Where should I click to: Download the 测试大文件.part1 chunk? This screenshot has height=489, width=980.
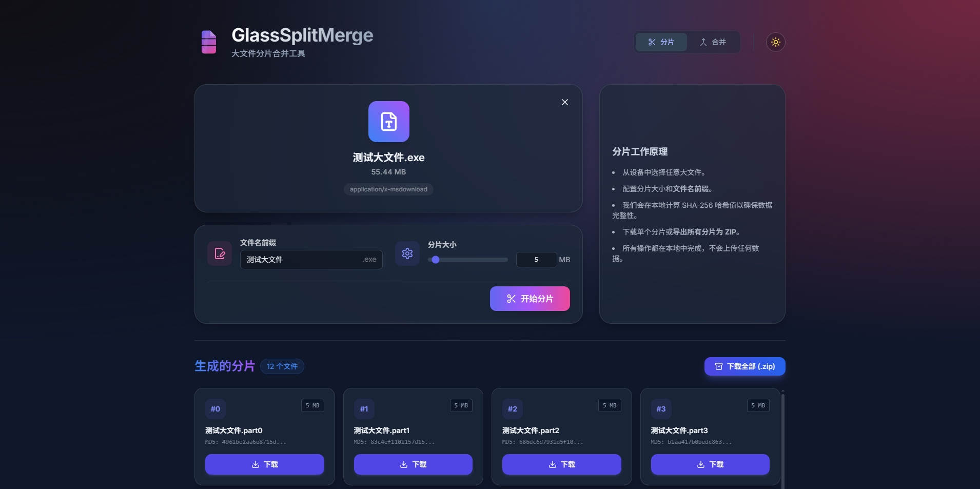click(413, 464)
